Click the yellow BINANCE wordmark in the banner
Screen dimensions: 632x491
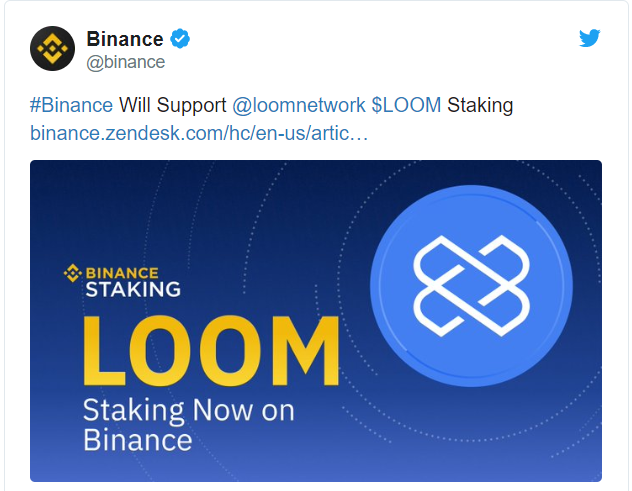[121, 272]
